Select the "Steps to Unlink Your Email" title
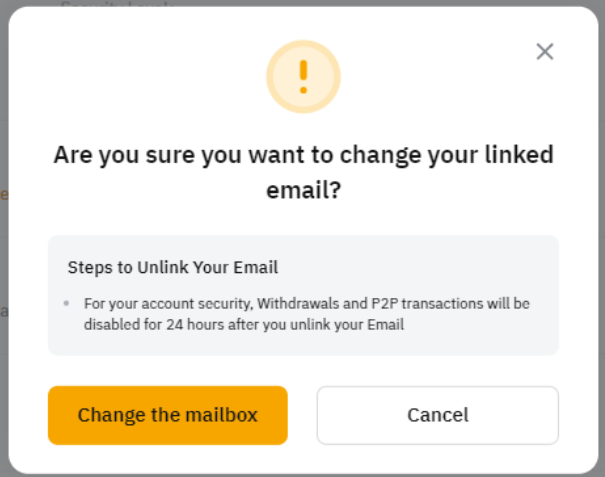 pyautogui.click(x=173, y=267)
